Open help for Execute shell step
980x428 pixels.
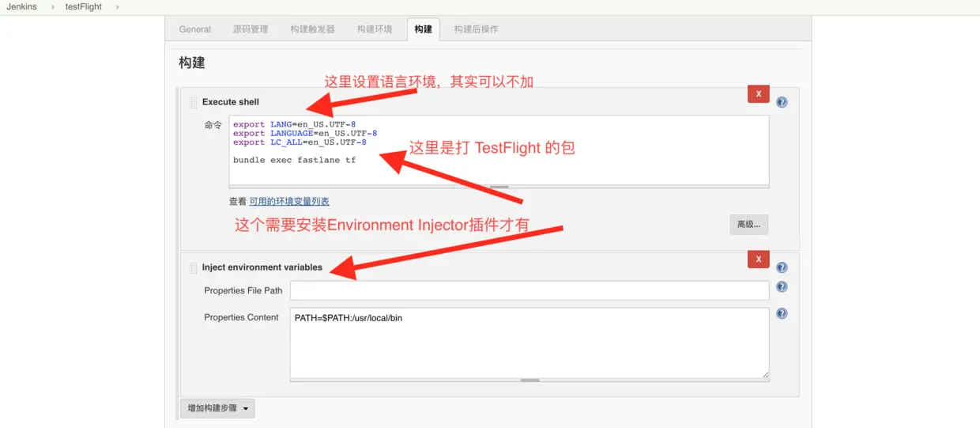[782, 102]
